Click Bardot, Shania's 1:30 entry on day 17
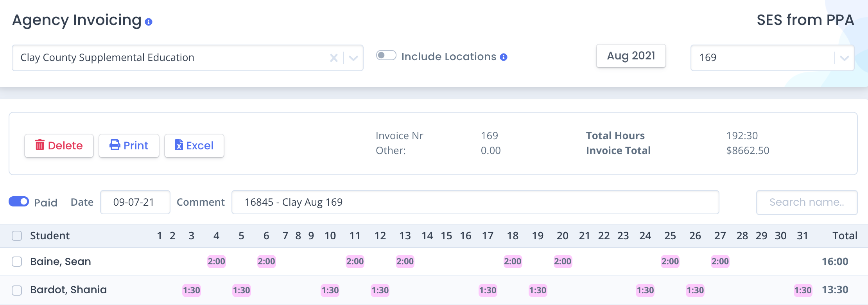Image resolution: width=868 pixels, height=305 pixels. [488, 290]
